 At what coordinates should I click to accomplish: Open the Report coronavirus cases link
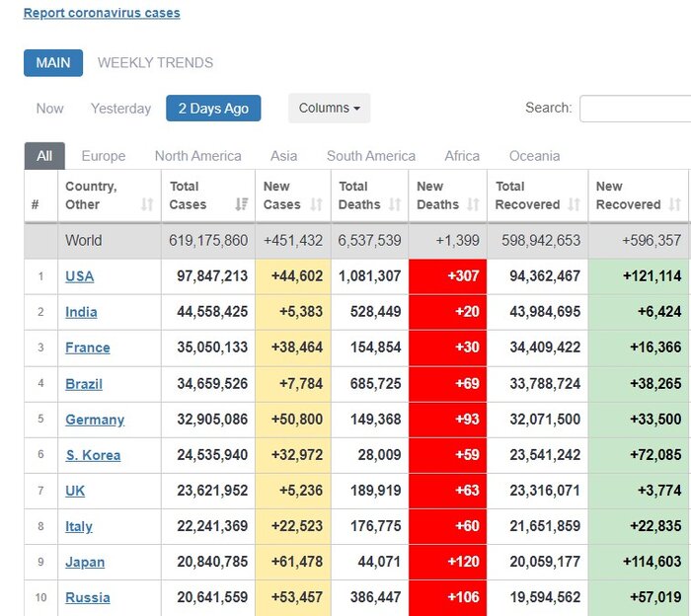coord(102,14)
